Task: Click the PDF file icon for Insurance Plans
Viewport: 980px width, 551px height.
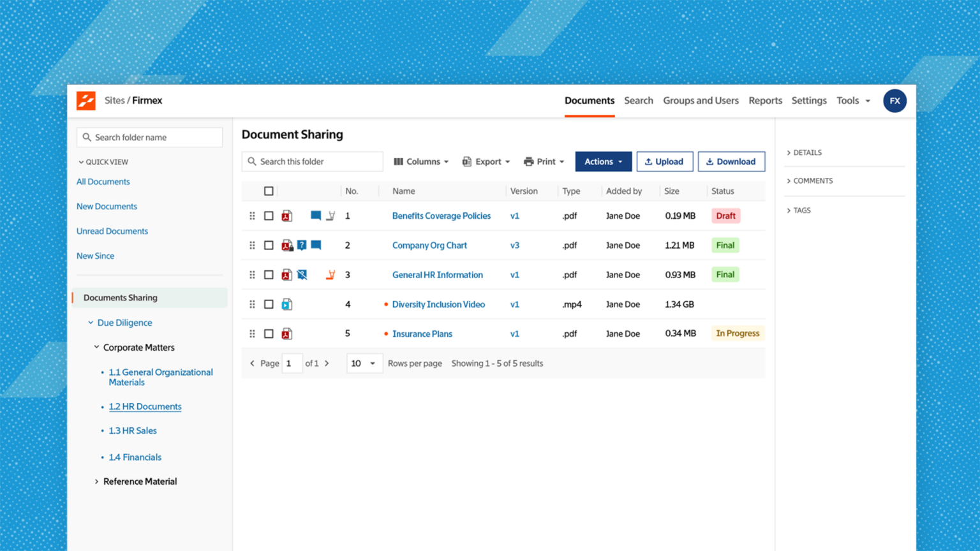Action: (x=287, y=334)
